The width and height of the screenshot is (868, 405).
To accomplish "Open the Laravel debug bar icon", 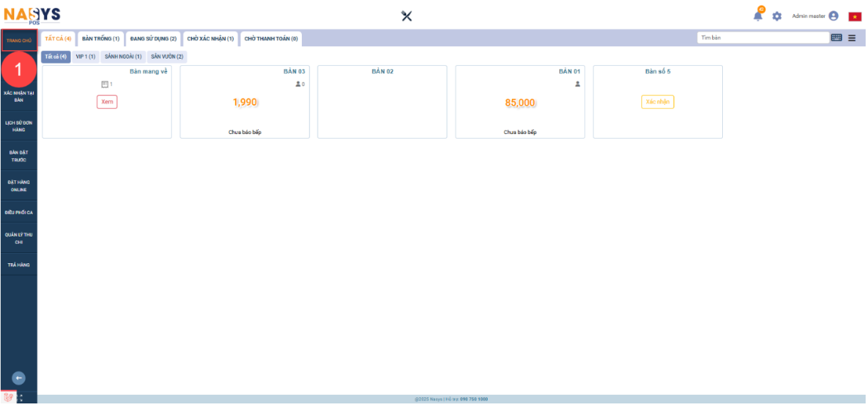I will 8,397.
